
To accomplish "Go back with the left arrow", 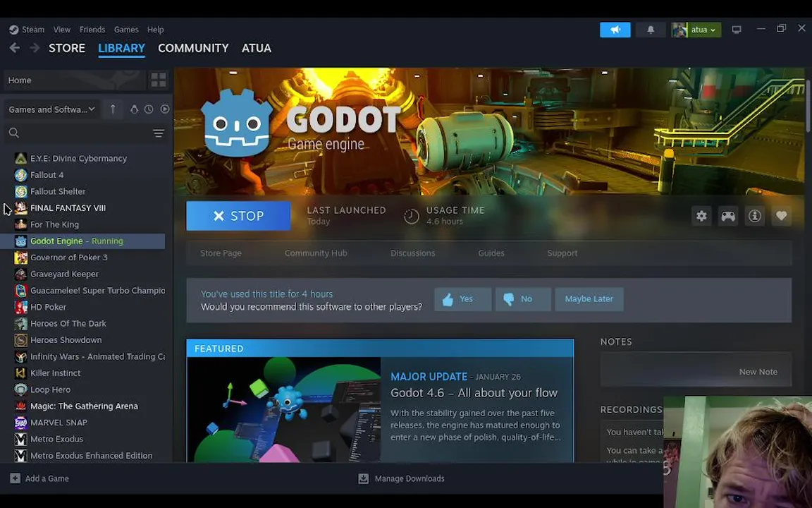I will tap(15, 48).
